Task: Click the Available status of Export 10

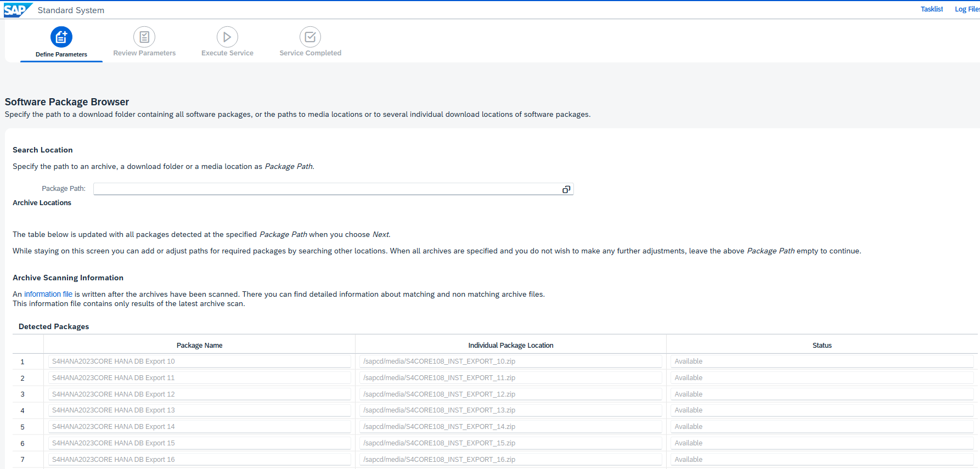Action: pos(822,361)
